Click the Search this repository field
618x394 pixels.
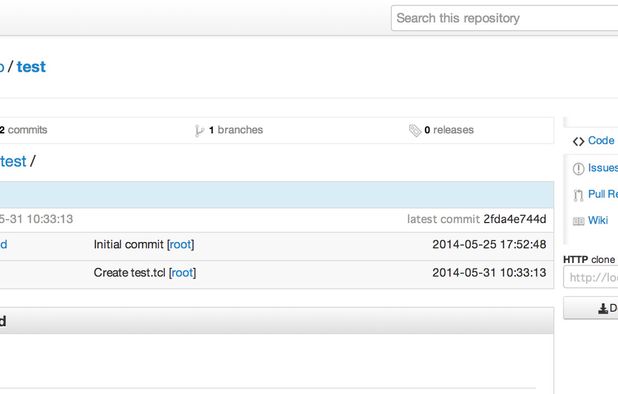pyautogui.click(x=504, y=18)
